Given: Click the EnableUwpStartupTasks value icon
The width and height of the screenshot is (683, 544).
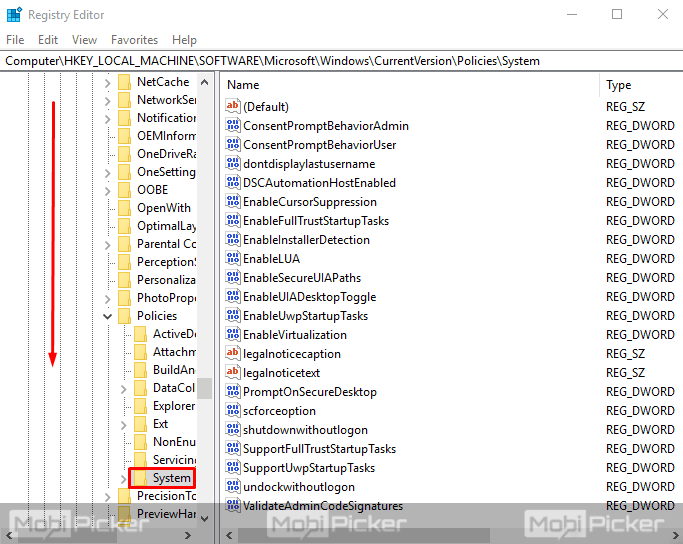Looking at the screenshot, I should pyautogui.click(x=233, y=315).
